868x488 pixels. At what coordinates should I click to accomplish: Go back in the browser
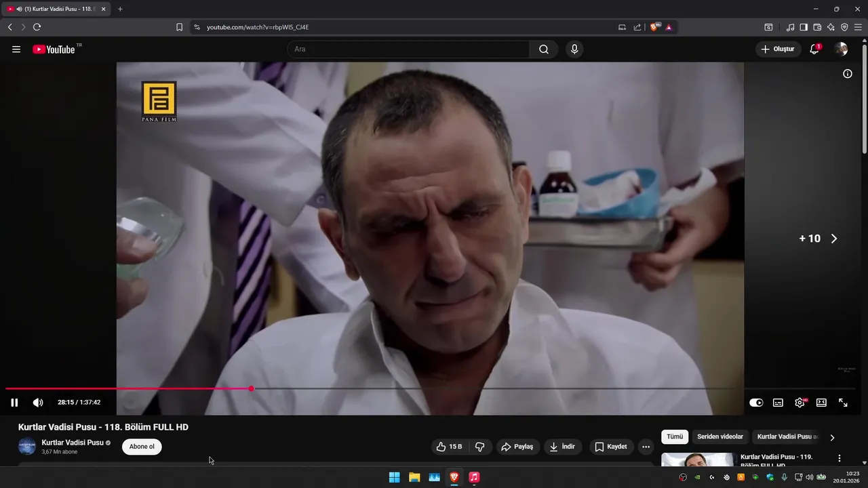click(10, 27)
